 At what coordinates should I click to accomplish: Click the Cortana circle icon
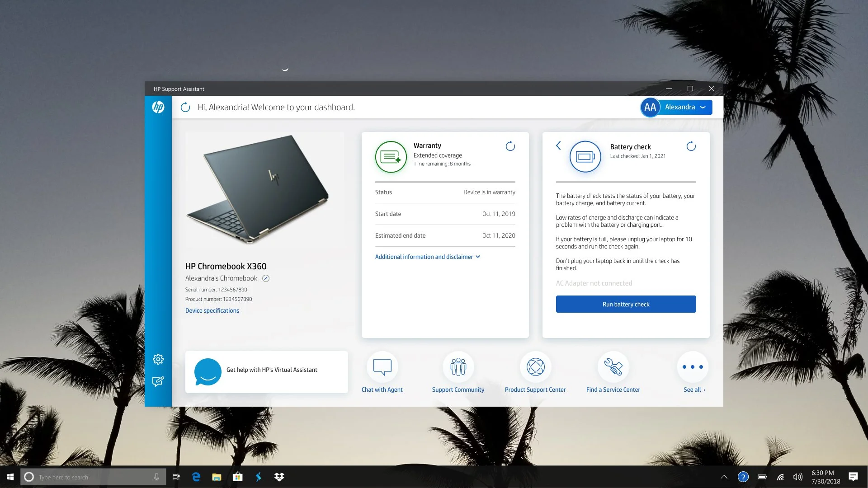pyautogui.click(x=29, y=477)
